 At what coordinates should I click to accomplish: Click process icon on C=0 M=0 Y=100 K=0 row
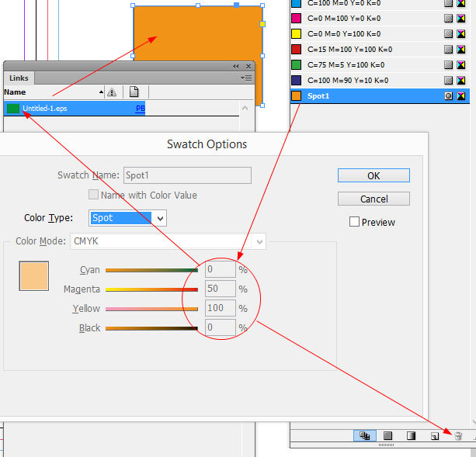pyautogui.click(x=448, y=34)
